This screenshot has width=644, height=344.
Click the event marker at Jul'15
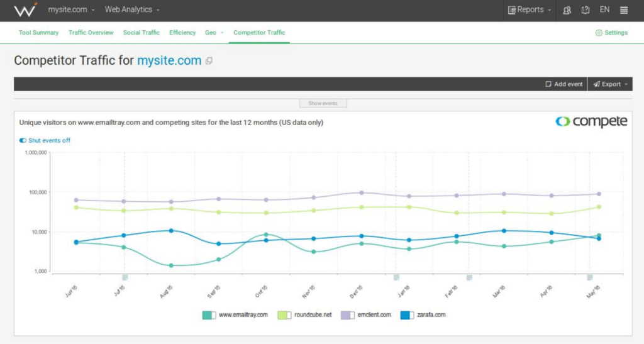pos(125,278)
